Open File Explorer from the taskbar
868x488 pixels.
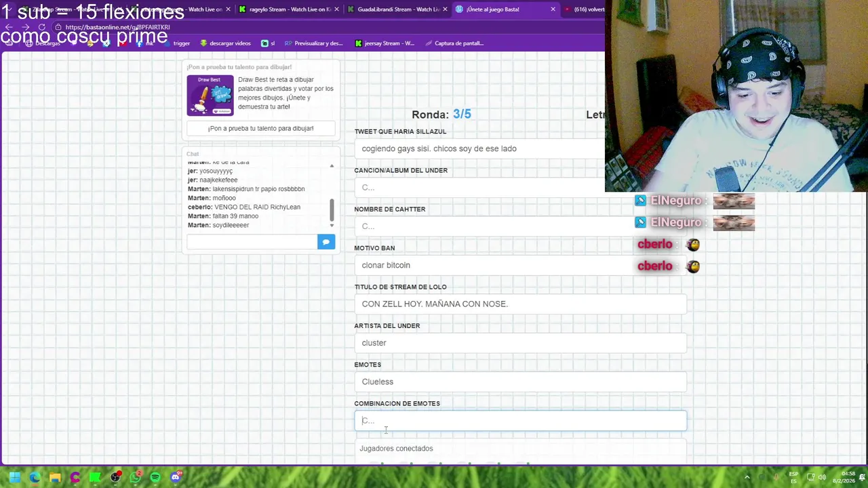(x=55, y=477)
